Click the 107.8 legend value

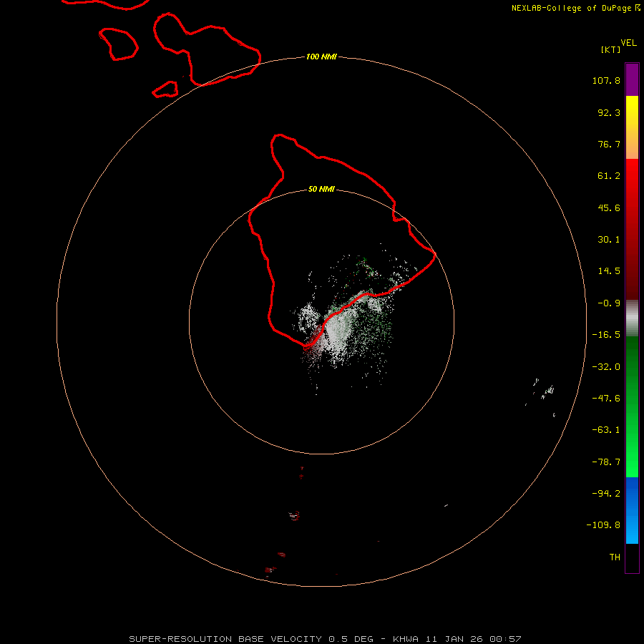pos(606,80)
